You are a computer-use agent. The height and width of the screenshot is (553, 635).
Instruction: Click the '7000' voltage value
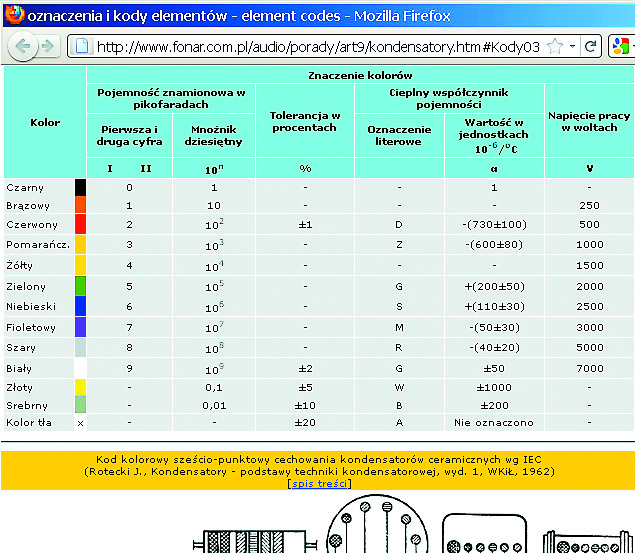[x=590, y=368]
